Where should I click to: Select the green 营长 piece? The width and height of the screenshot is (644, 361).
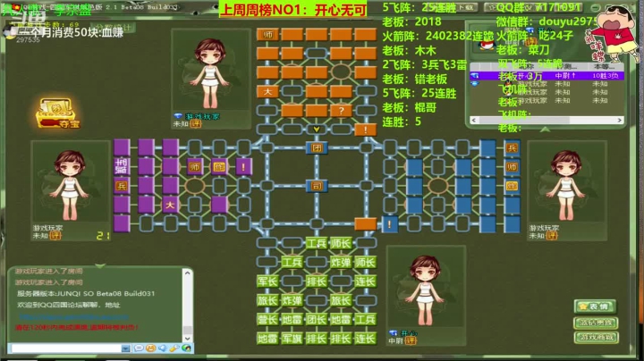pos(267,320)
